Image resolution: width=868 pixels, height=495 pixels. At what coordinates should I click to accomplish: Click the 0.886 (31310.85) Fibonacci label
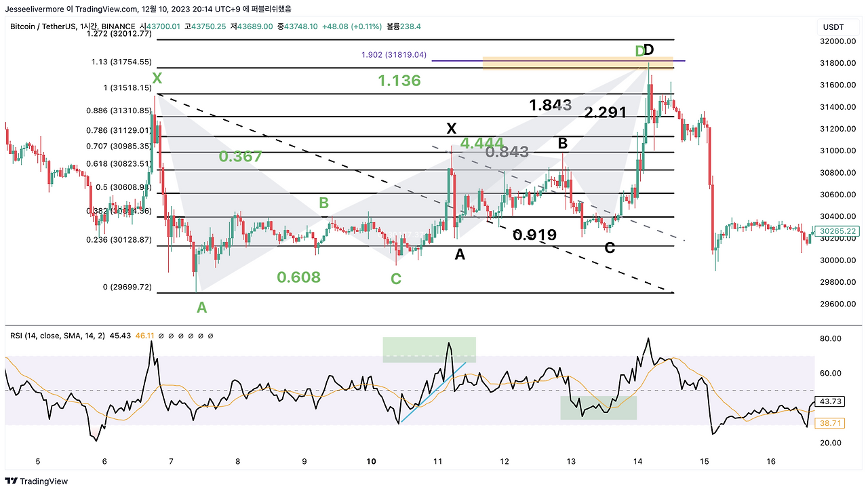pyautogui.click(x=119, y=110)
